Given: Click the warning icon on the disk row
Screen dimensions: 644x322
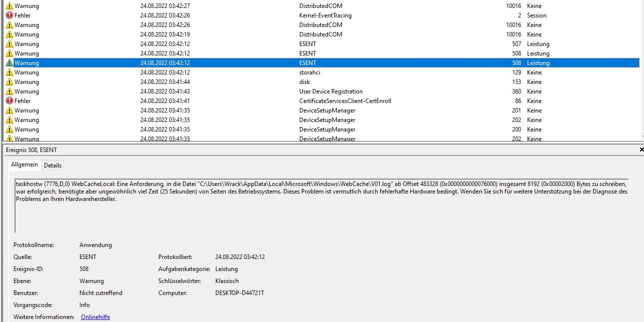Looking at the screenshot, I should pyautogui.click(x=8, y=81).
